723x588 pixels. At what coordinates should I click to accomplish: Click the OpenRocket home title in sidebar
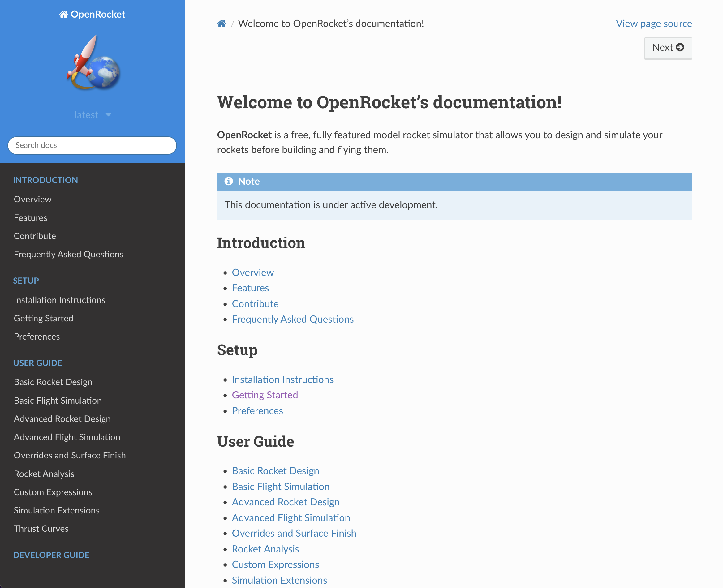tap(92, 14)
